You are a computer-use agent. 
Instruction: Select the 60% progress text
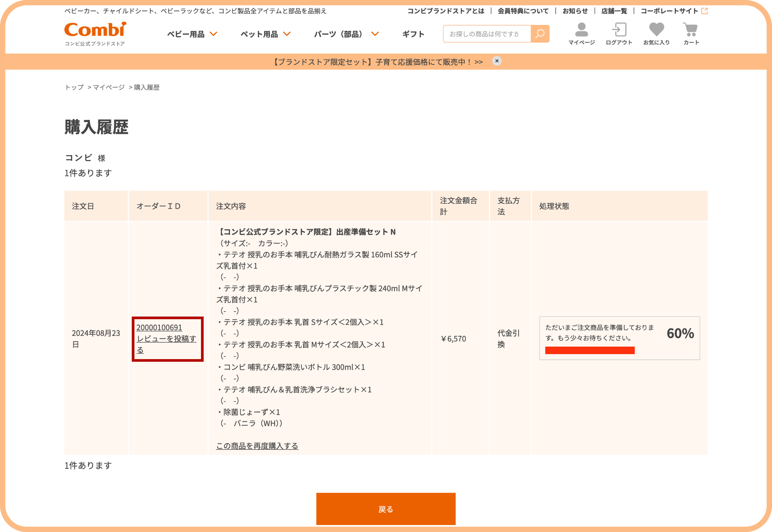680,333
